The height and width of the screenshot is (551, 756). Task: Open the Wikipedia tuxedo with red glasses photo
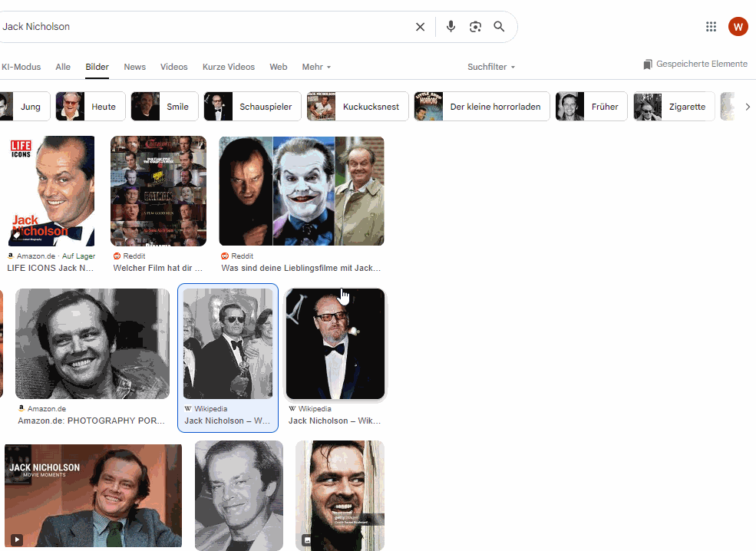335,344
